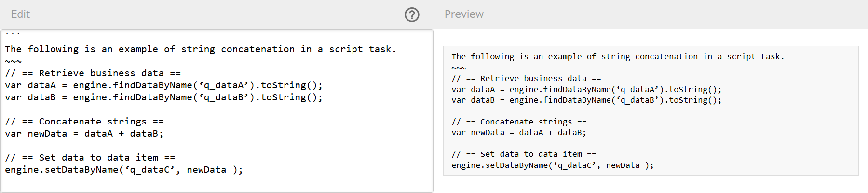This screenshot has height=193, width=868.
Task: Click 'var newData' line in the preview
Action: 519,133
